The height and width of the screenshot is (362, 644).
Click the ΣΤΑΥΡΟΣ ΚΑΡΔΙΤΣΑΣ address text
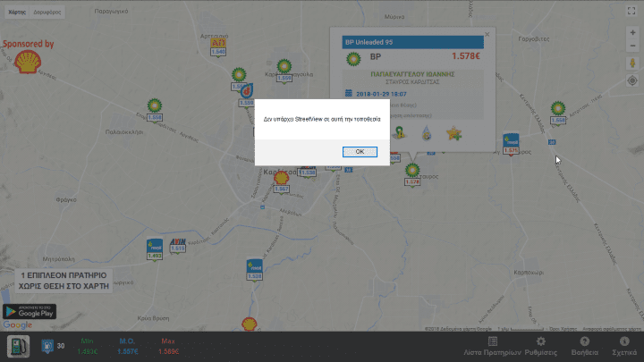pyautogui.click(x=412, y=82)
